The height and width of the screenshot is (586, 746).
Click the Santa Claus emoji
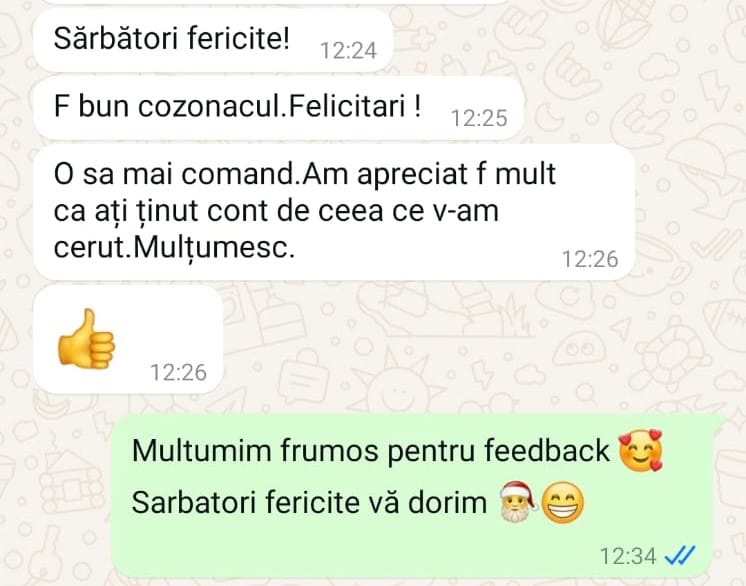coord(518,502)
